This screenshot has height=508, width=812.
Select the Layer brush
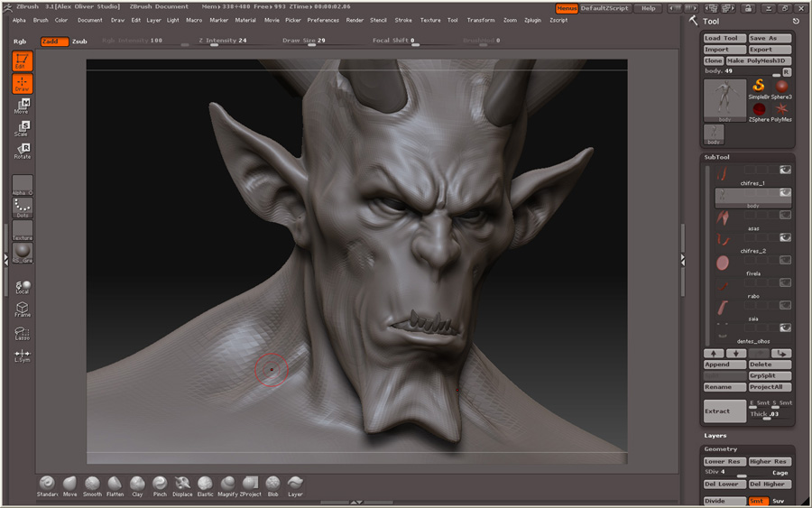pyautogui.click(x=295, y=486)
